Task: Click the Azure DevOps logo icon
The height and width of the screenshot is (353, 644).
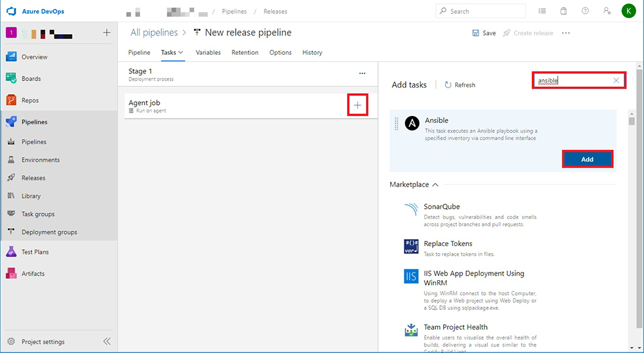Action: 11,11
